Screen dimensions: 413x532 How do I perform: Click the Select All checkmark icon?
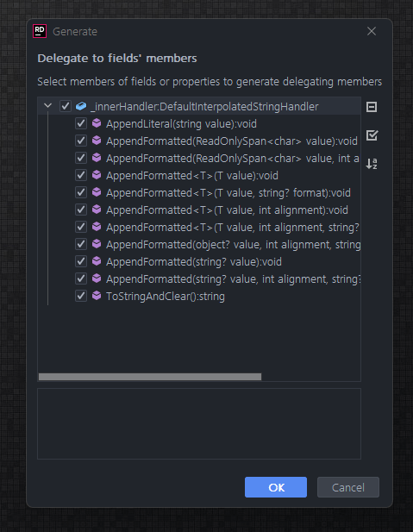[372, 135]
